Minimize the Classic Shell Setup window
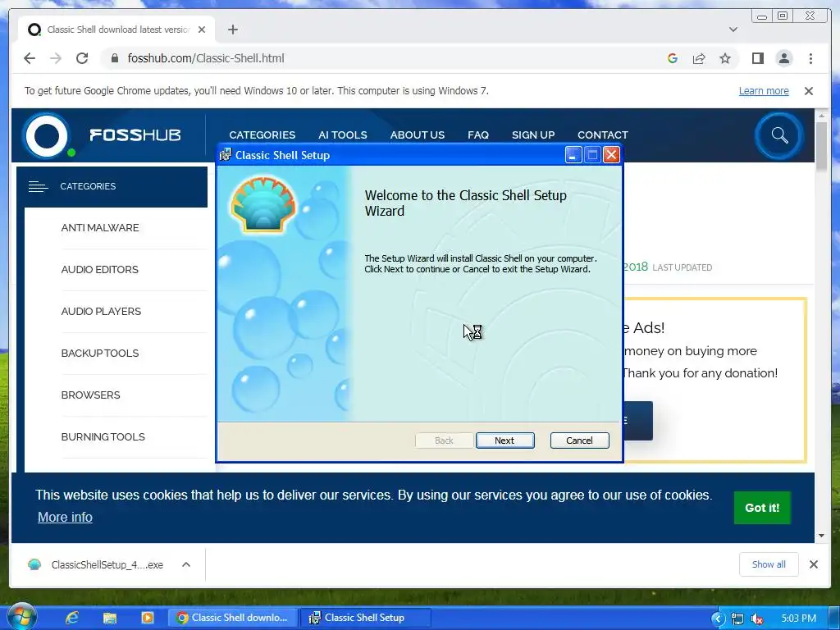The height and width of the screenshot is (630, 840). pyautogui.click(x=573, y=155)
